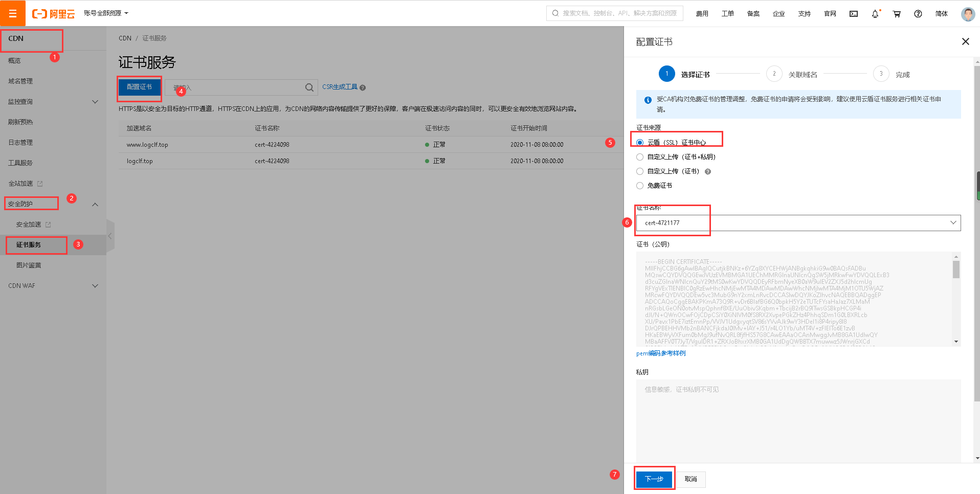
Task: Click the 加速域名 column header
Action: (139, 128)
